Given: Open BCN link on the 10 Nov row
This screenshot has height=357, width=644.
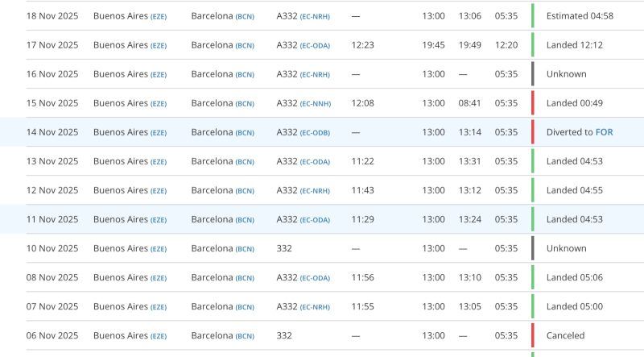Looking at the screenshot, I should pos(245,249).
